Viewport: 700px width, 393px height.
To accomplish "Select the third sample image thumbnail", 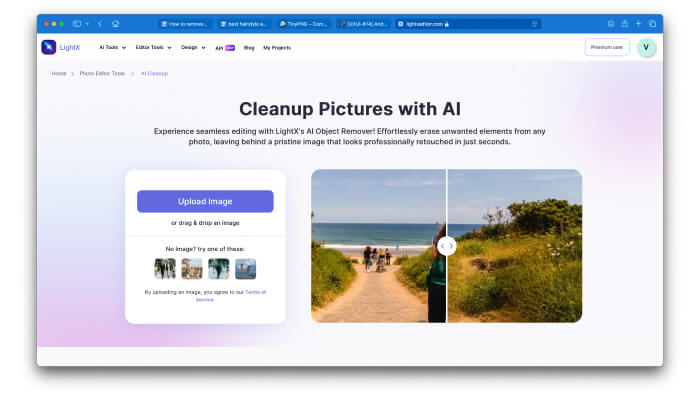I will (219, 269).
